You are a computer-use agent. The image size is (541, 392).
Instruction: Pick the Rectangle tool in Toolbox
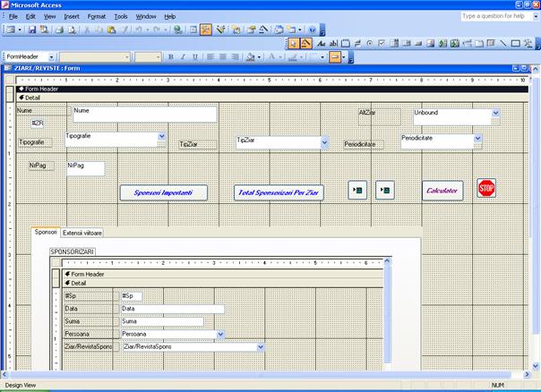516,43
